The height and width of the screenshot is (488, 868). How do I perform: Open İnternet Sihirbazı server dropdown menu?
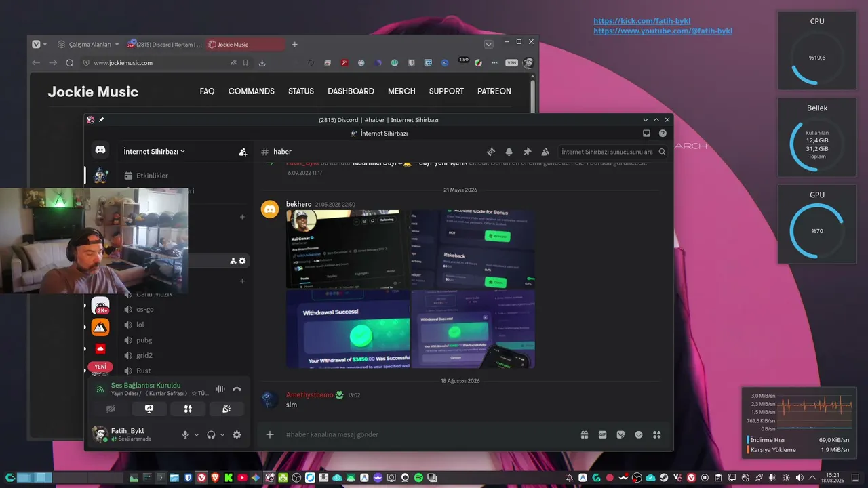(x=155, y=152)
